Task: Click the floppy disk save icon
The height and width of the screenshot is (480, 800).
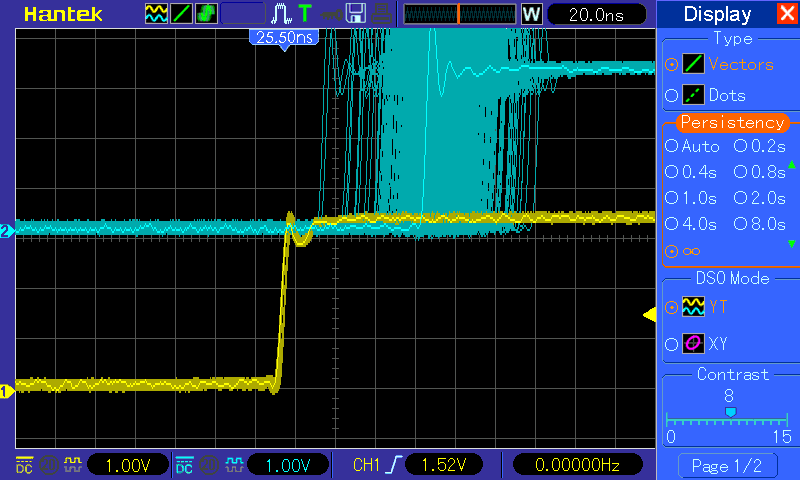Action: [356, 14]
